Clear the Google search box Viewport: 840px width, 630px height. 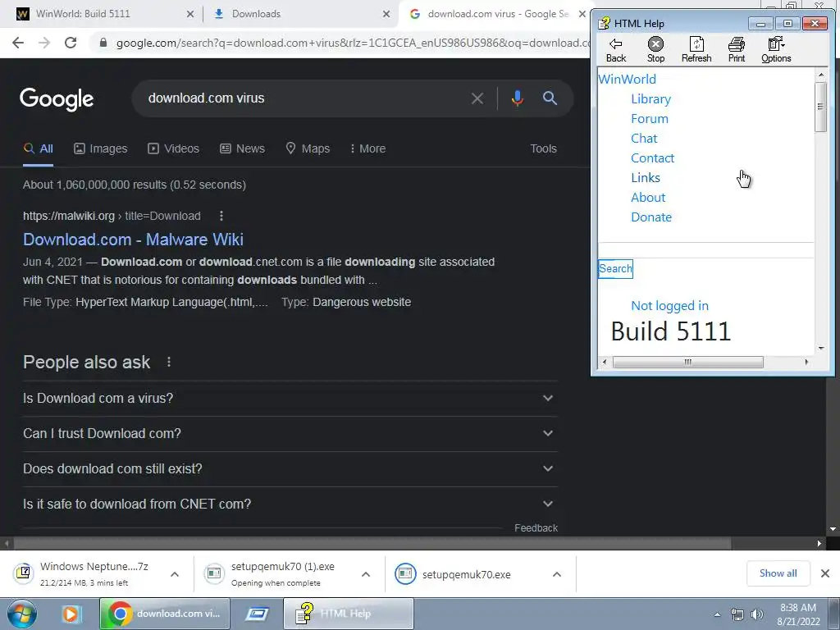click(x=477, y=98)
